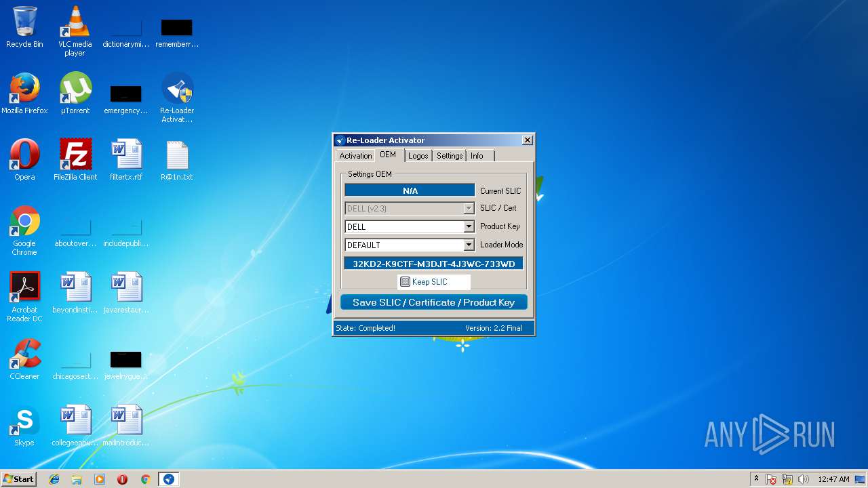
Task: Launch Google Chrome desktop shortcut
Action: coord(24,230)
